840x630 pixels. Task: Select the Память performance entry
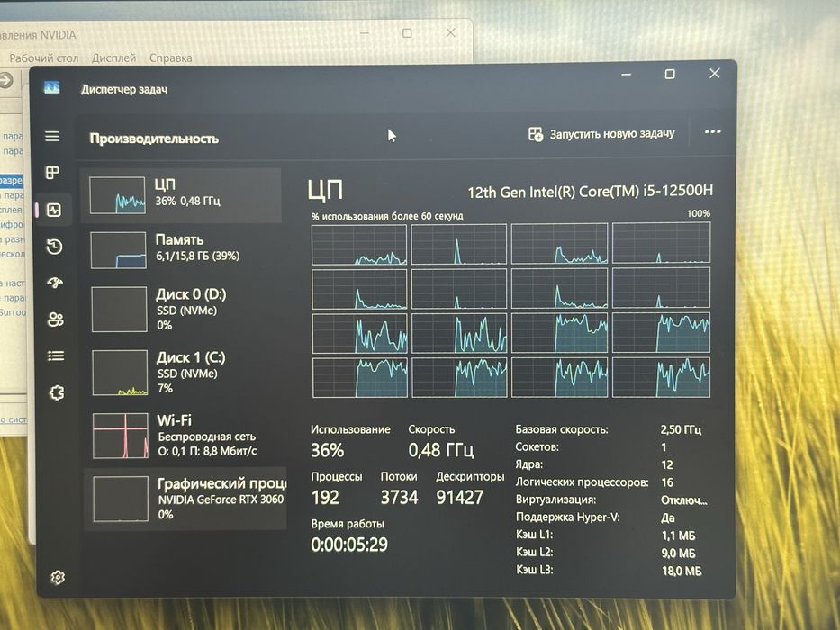click(182, 249)
